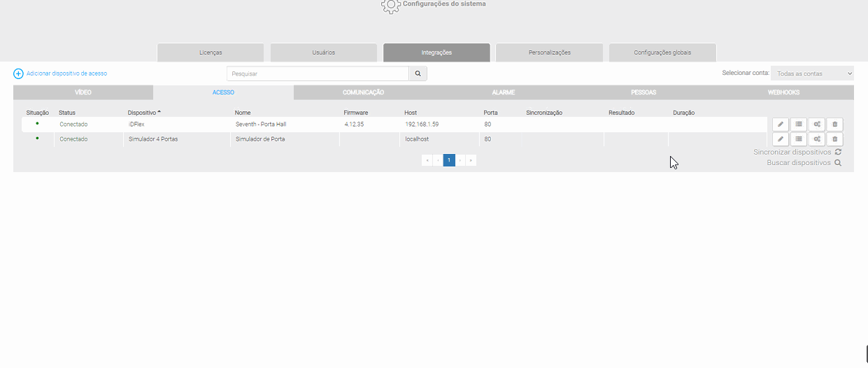
Task: Click the Resultado column header
Action: click(x=622, y=113)
